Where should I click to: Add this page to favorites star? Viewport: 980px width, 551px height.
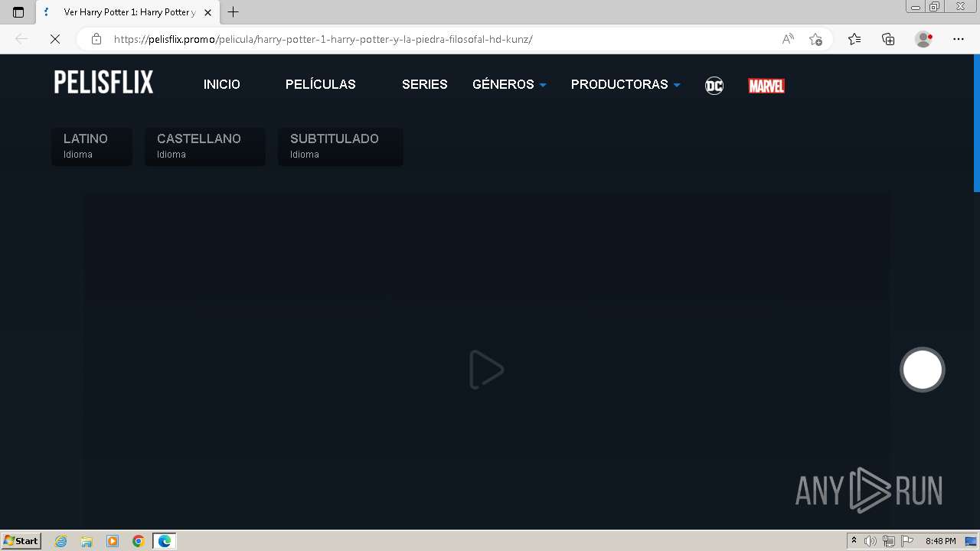click(815, 39)
